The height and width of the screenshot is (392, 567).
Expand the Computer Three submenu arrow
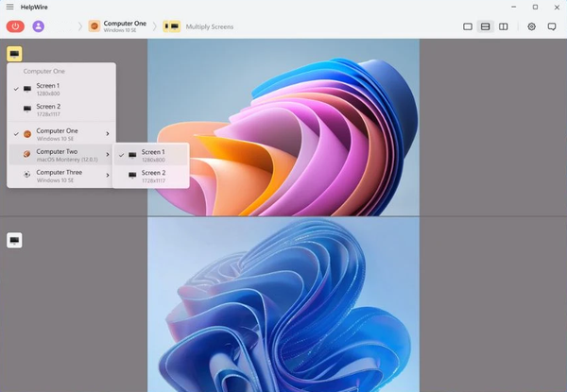point(108,176)
